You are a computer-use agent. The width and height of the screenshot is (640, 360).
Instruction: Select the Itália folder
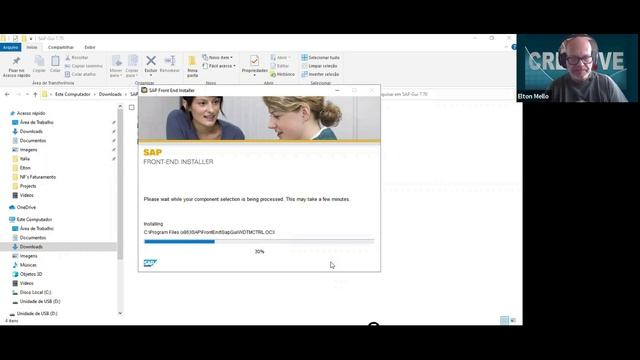click(24, 159)
